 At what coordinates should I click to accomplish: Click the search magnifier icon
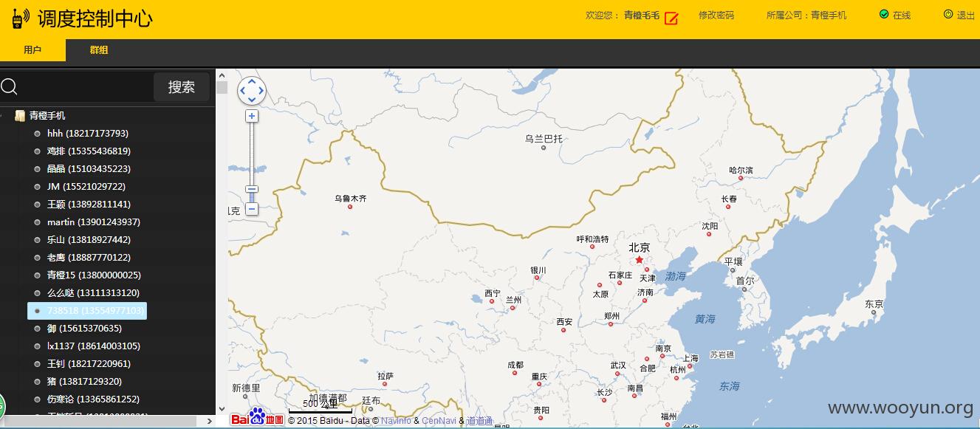click(9, 87)
